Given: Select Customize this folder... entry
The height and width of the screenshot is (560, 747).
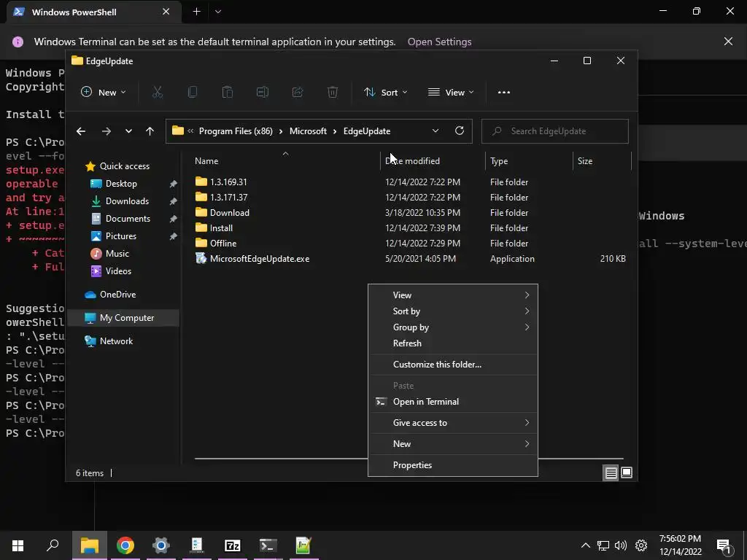Looking at the screenshot, I should pyautogui.click(x=453, y=365).
